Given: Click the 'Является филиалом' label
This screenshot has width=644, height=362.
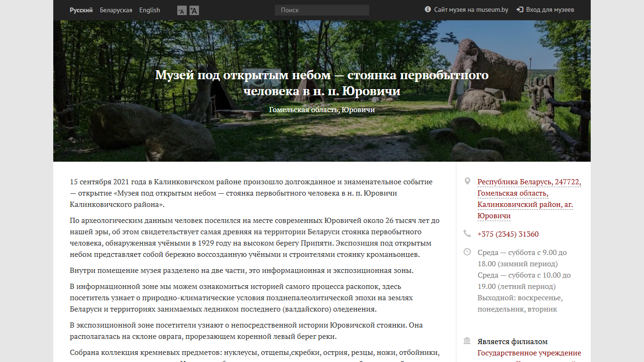Looking at the screenshot, I should coord(512,342).
